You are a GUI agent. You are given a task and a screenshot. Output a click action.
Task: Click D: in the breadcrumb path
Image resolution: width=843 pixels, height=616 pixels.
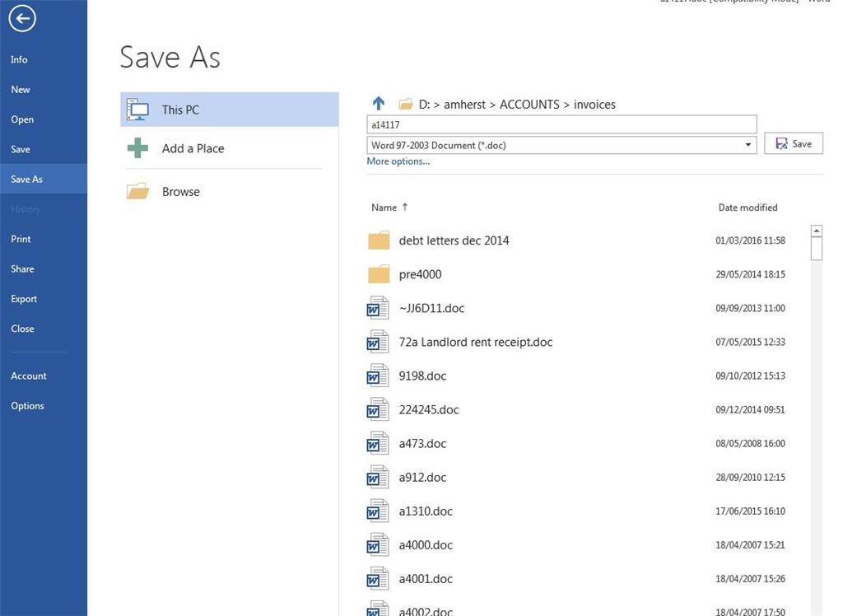pyautogui.click(x=424, y=105)
